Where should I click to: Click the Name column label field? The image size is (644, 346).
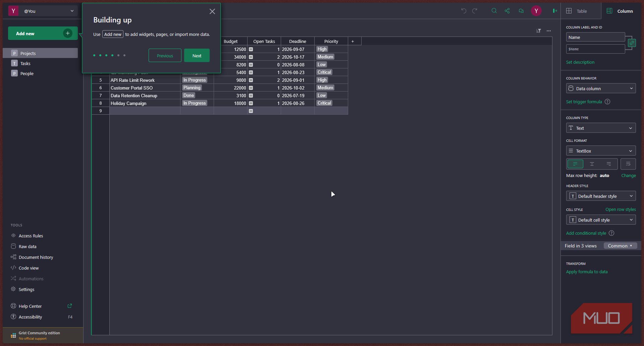click(x=595, y=37)
